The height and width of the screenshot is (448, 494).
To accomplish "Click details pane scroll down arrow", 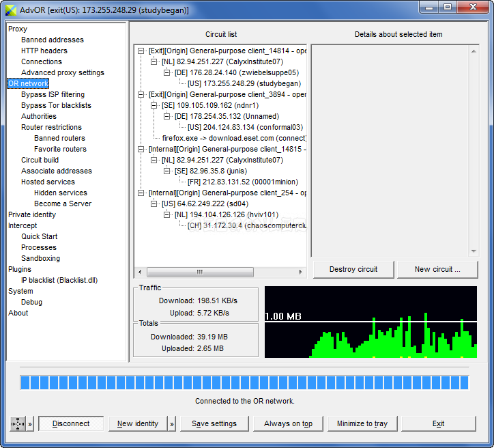I will (474, 251).
